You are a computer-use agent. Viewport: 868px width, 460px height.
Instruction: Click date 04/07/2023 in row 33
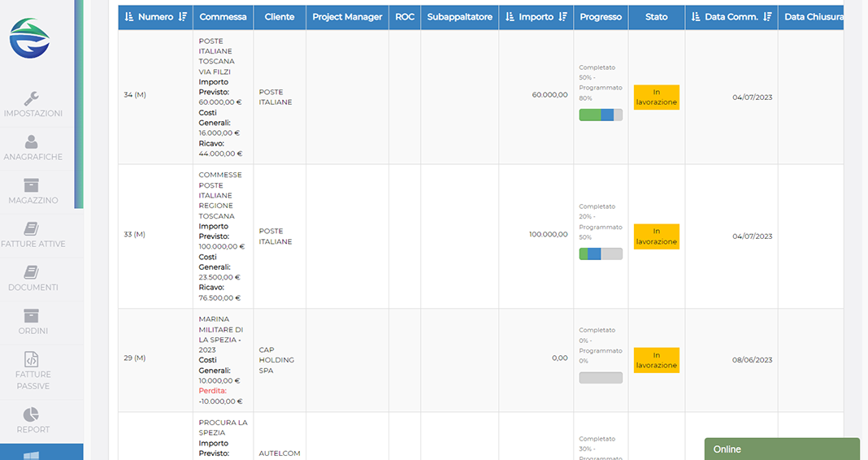coord(753,236)
